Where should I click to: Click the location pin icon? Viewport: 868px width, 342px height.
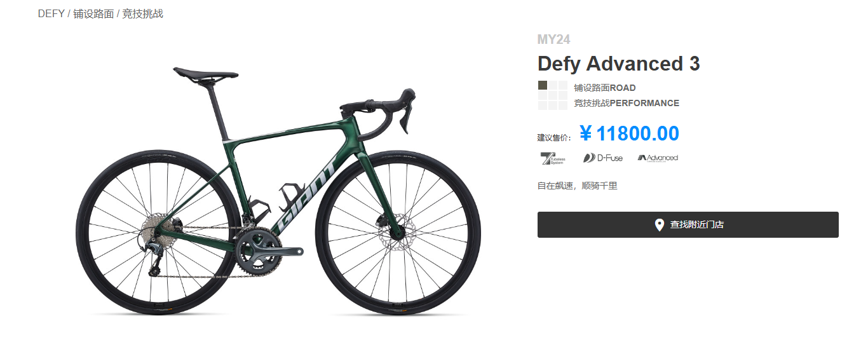(x=660, y=225)
